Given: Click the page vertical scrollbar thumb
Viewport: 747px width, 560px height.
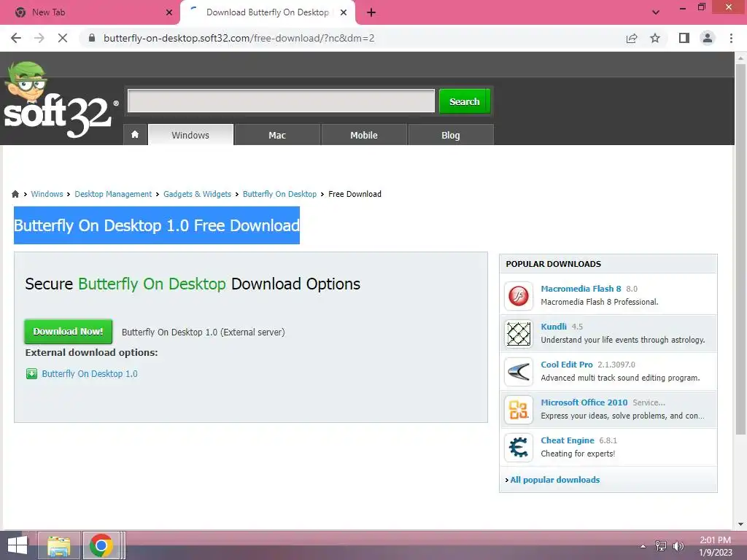Looking at the screenshot, I should [x=740, y=248].
